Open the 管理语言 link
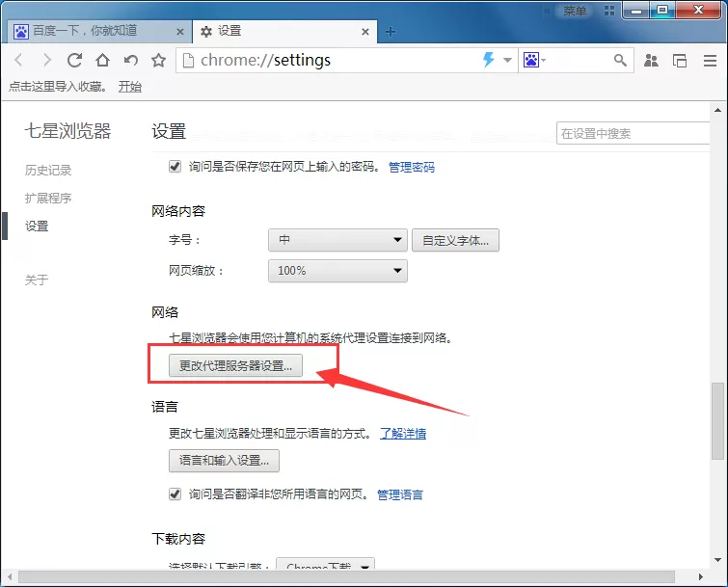Screen dimensions: 728x587 (400, 494)
